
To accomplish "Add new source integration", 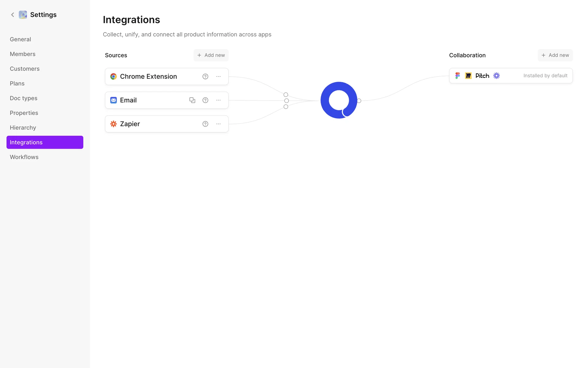I will 211,55.
